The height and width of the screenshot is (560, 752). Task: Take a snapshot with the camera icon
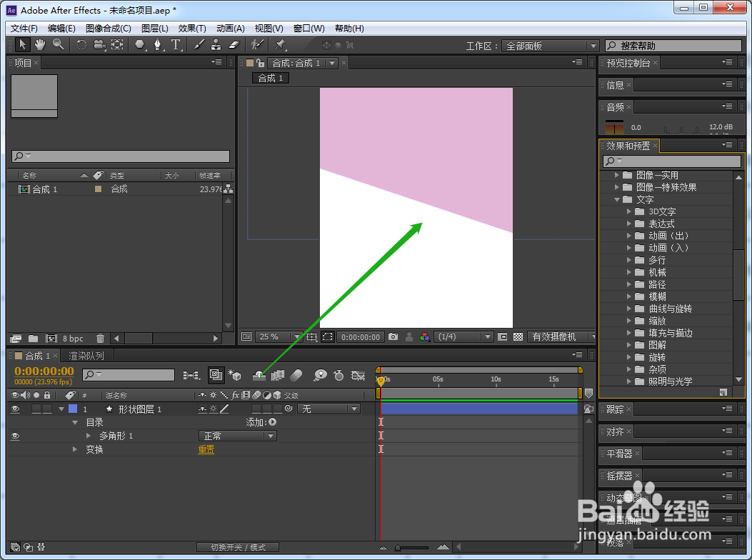[x=393, y=337]
